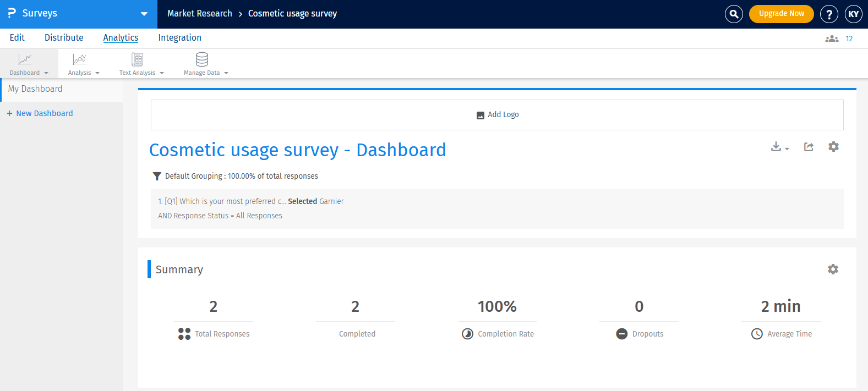Click the Q1 Selected Garnier filter line

pos(251,201)
